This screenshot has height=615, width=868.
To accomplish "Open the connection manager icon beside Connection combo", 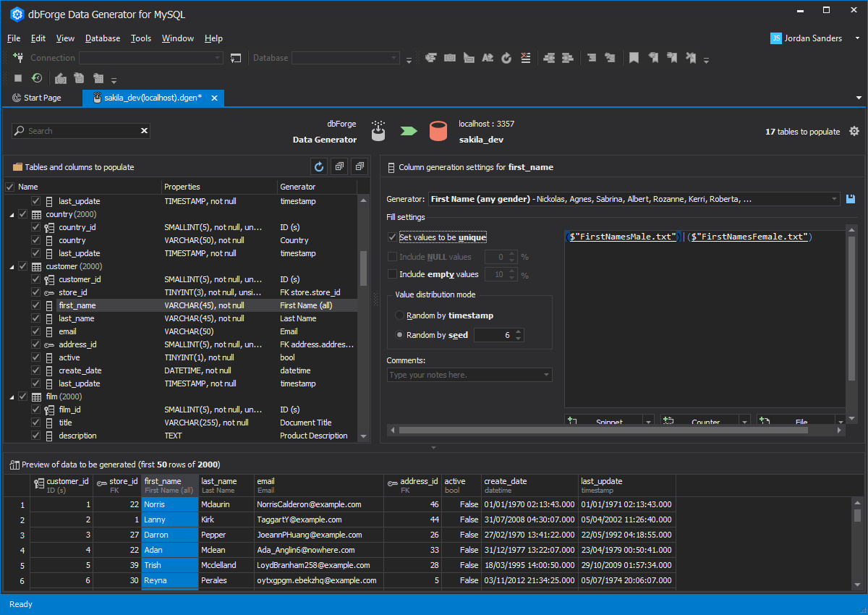I will tap(236, 58).
